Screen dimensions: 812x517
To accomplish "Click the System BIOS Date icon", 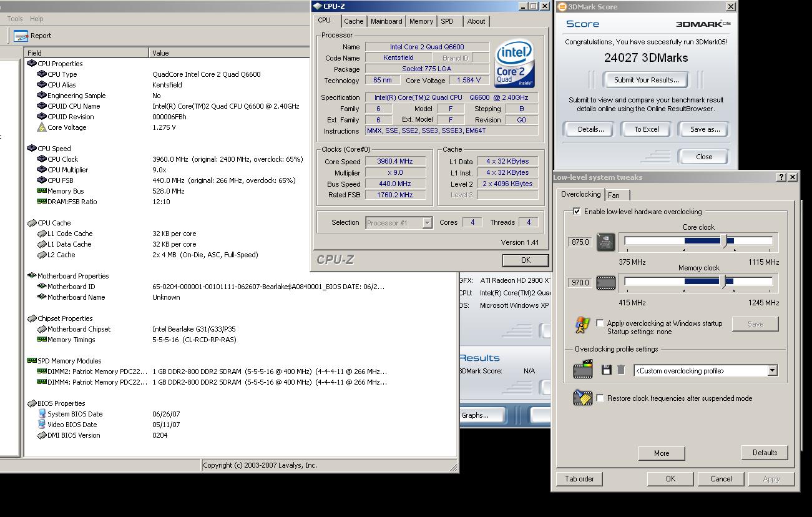I will click(42, 414).
